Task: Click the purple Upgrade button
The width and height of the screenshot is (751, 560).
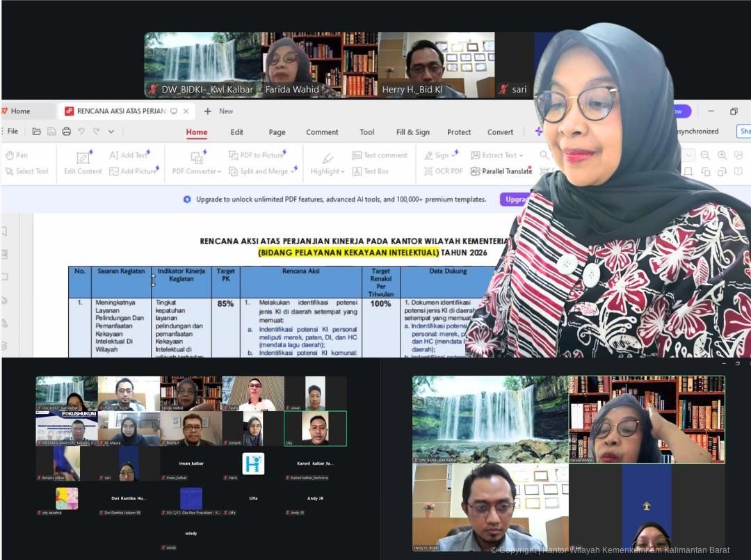Action: (x=515, y=200)
